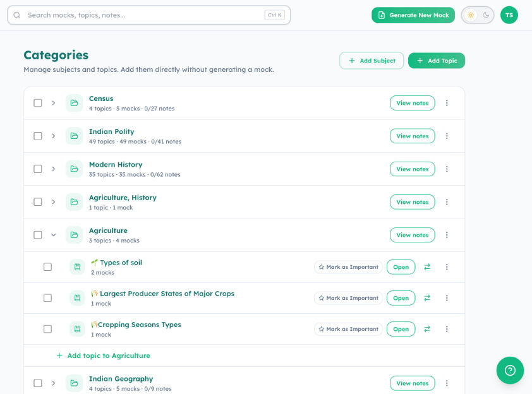532x394 pixels.
Task: Click the Add Topic button
Action: coord(437,61)
